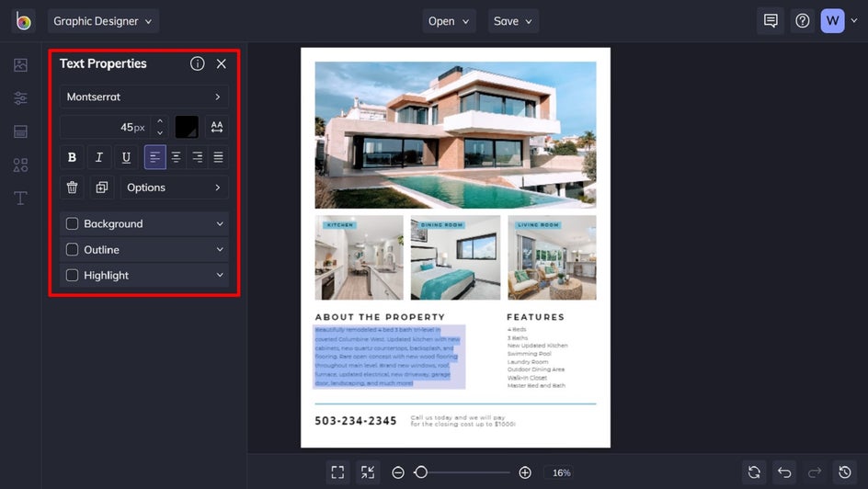Fit design to screen icon
868x489 pixels.
[x=337, y=472]
